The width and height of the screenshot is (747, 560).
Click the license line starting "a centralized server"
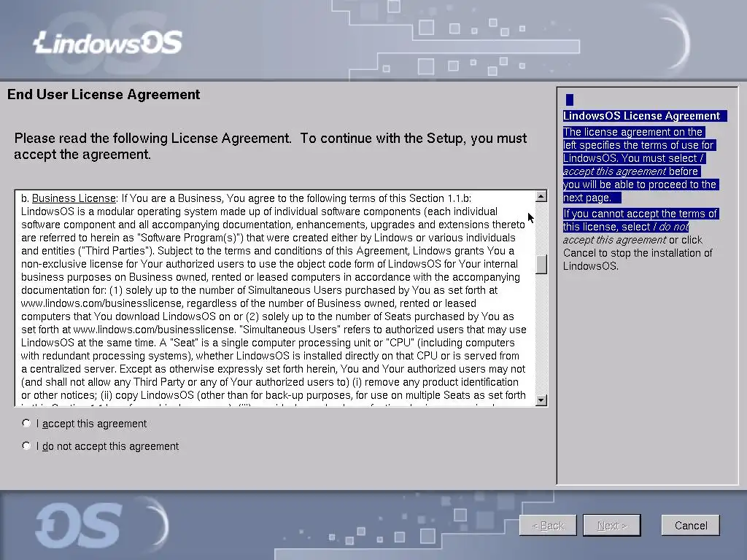(273, 369)
